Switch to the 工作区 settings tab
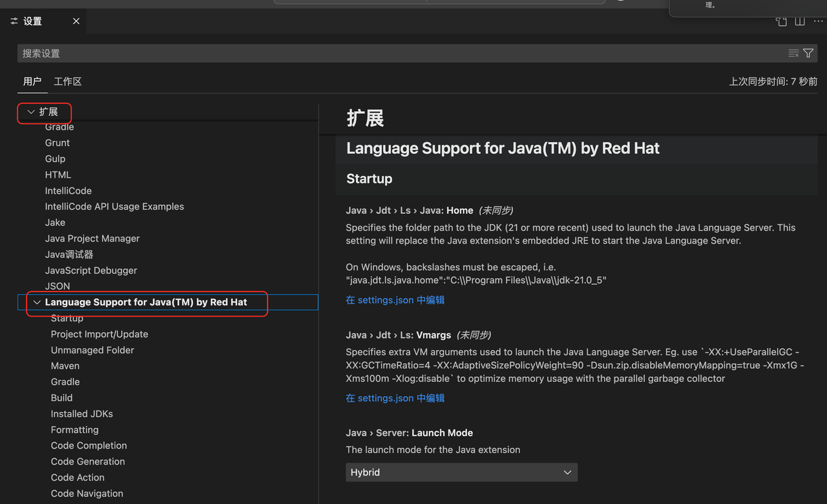The height and width of the screenshot is (504, 827). click(x=68, y=81)
